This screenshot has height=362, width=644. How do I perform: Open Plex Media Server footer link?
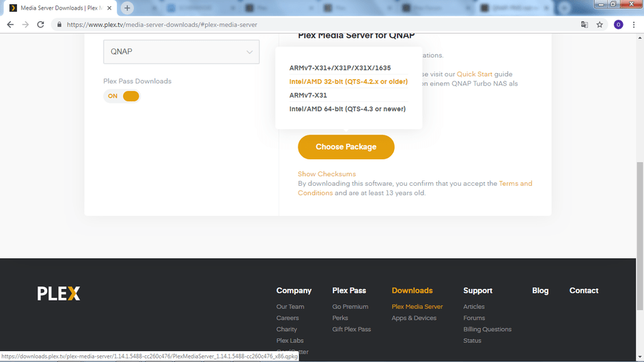pyautogui.click(x=417, y=307)
